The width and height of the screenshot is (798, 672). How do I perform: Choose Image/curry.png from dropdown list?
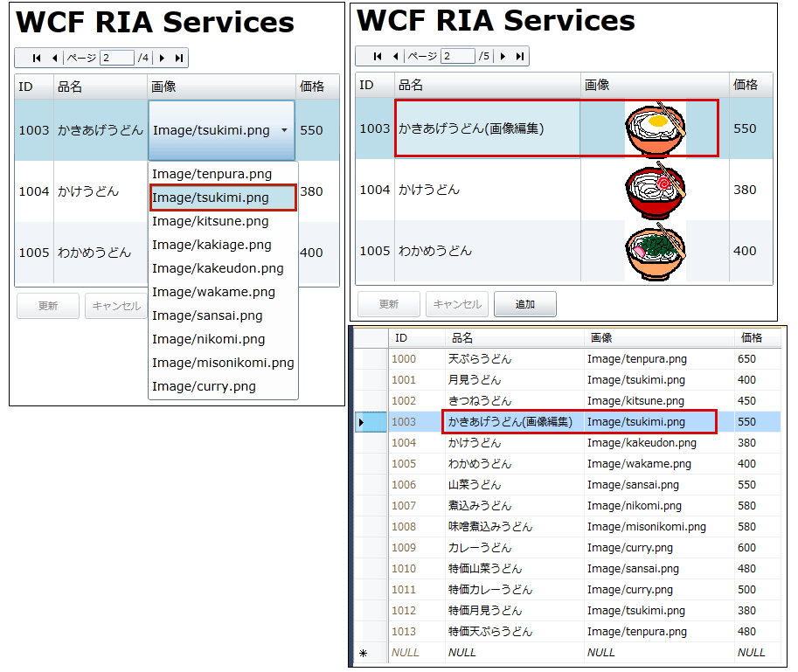[x=223, y=386]
